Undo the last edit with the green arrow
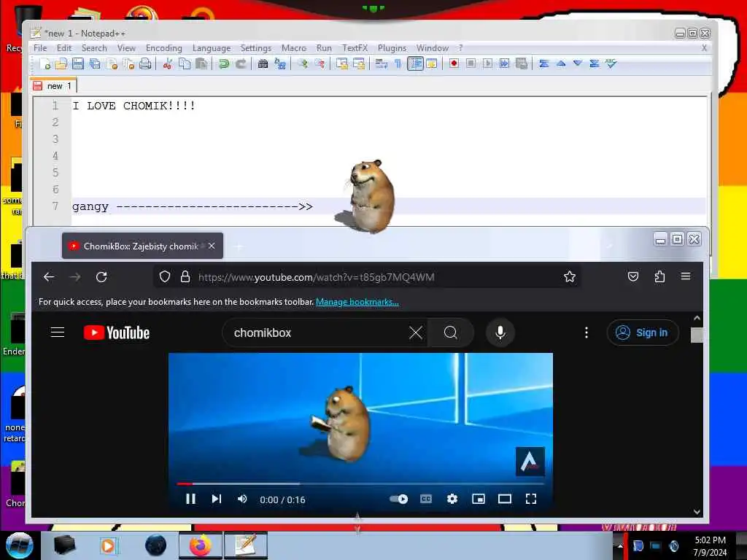Screen dimensions: 747x560 [223, 64]
